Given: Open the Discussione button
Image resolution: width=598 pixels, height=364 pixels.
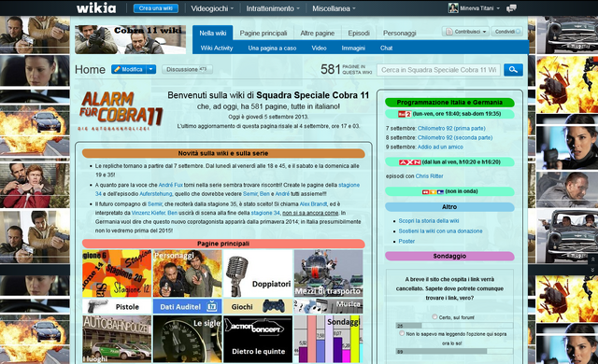Looking at the screenshot, I should click(187, 69).
